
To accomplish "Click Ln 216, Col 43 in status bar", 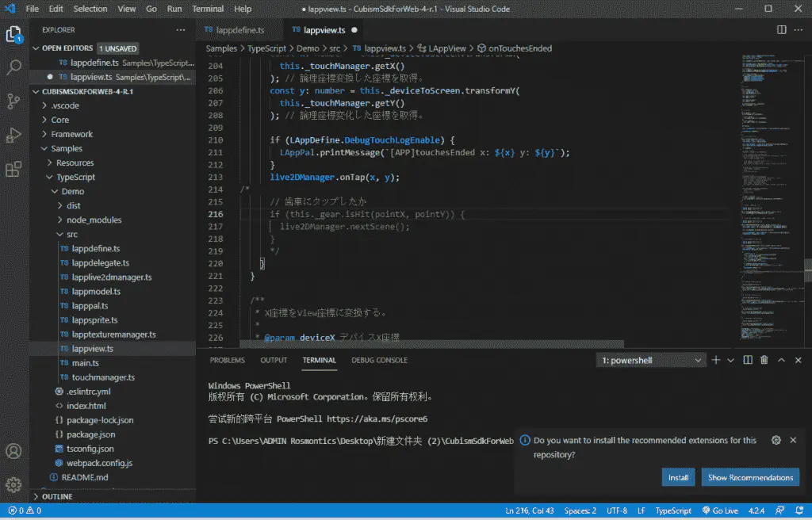I will coord(529,510).
